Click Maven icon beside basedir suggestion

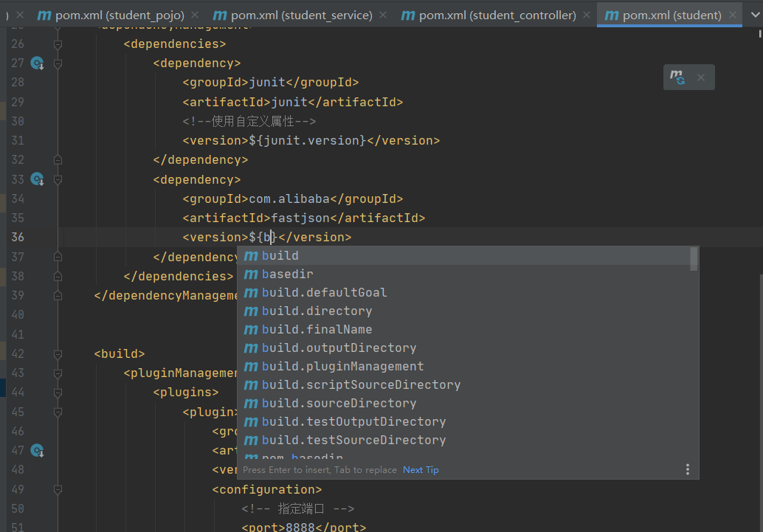251,274
